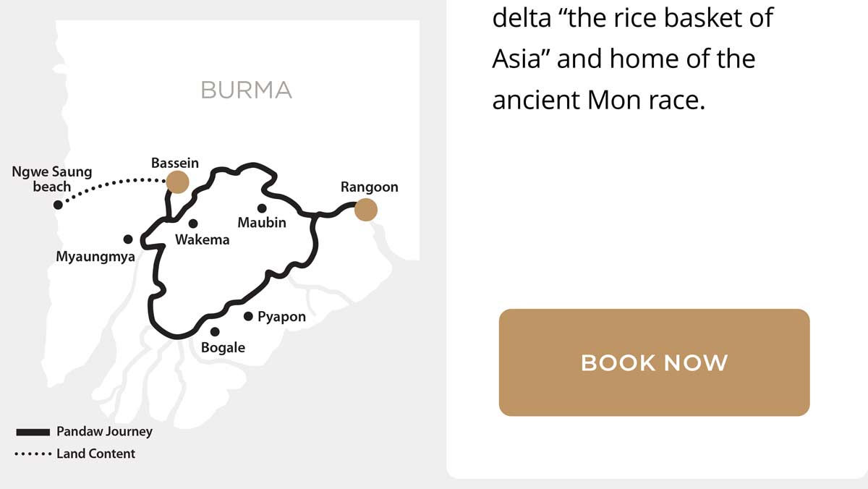
Task: Click the 'ancient Mon race' text
Action: [x=598, y=98]
